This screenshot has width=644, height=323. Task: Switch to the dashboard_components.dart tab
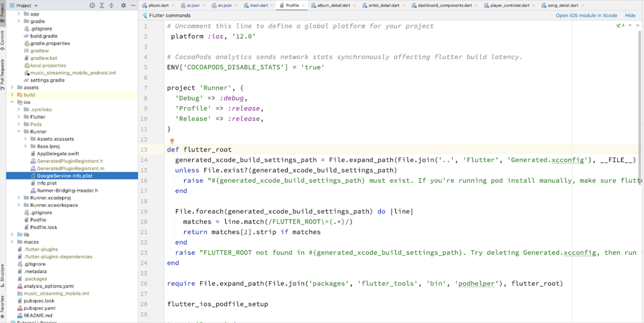point(445,6)
